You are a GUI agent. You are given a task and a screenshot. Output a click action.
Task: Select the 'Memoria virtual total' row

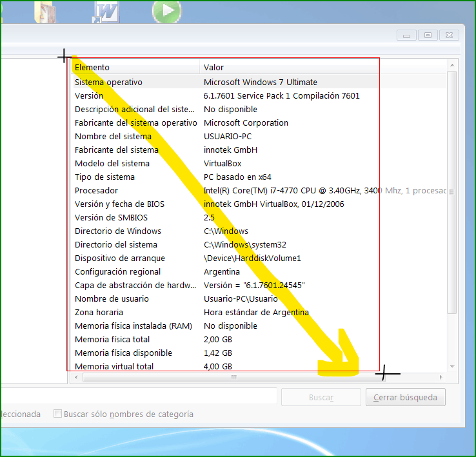[x=259, y=366]
